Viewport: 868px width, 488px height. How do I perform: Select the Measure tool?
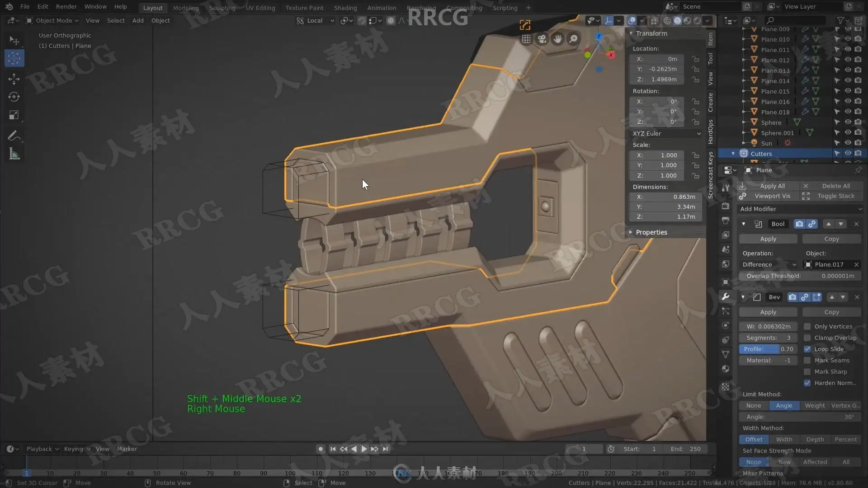[x=14, y=155]
